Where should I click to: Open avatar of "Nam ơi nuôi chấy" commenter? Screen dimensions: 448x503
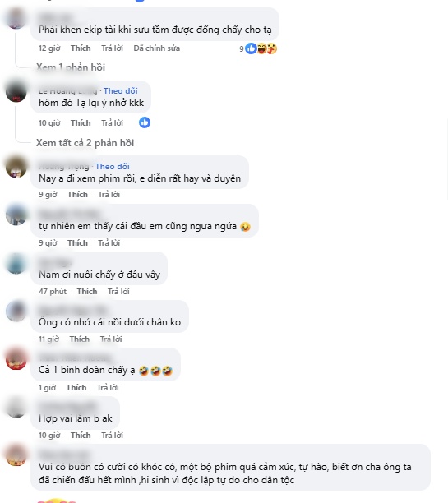tap(16, 263)
